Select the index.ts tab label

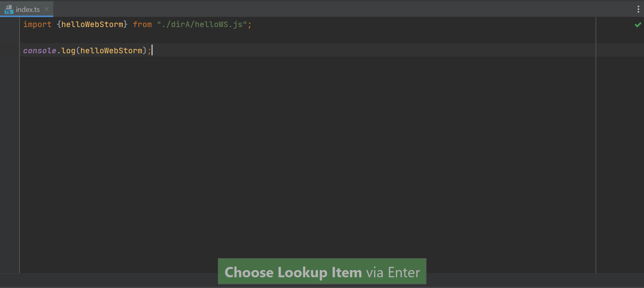click(28, 10)
